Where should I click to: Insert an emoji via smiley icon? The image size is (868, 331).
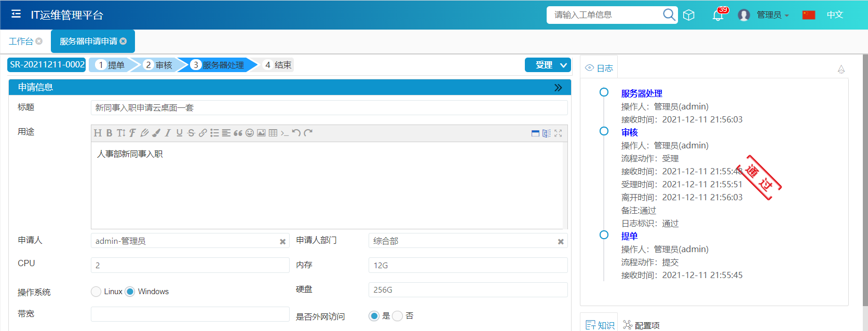click(250, 133)
